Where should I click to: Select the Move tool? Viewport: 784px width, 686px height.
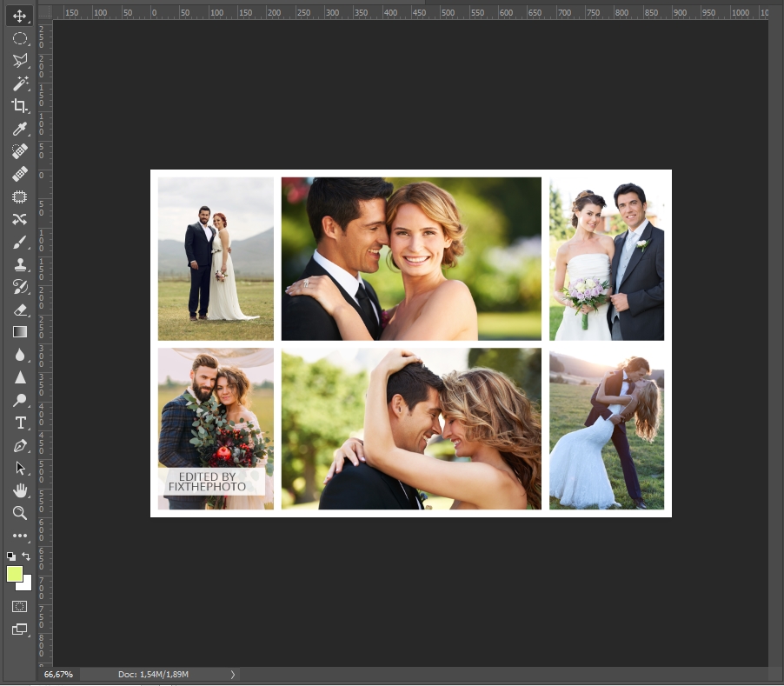(x=19, y=16)
